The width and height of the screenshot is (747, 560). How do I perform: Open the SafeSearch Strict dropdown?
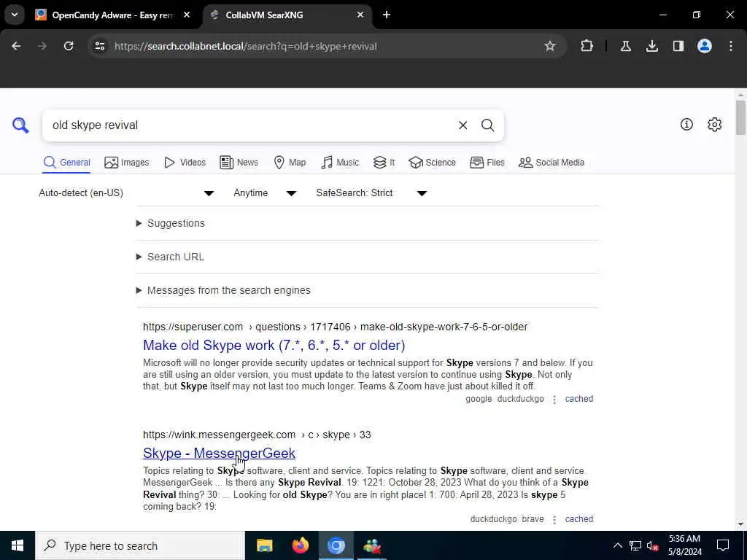(371, 192)
